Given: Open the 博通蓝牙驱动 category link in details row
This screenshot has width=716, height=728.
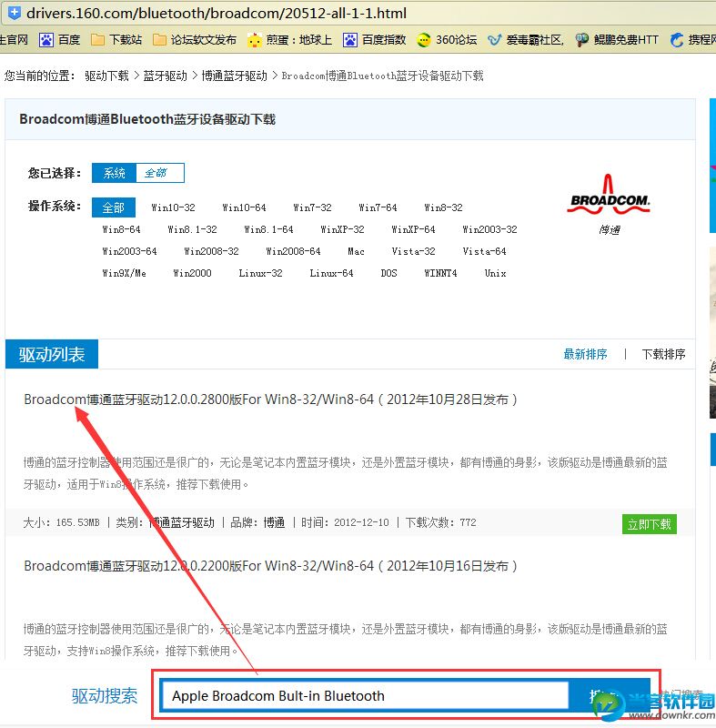Looking at the screenshot, I should [182, 522].
